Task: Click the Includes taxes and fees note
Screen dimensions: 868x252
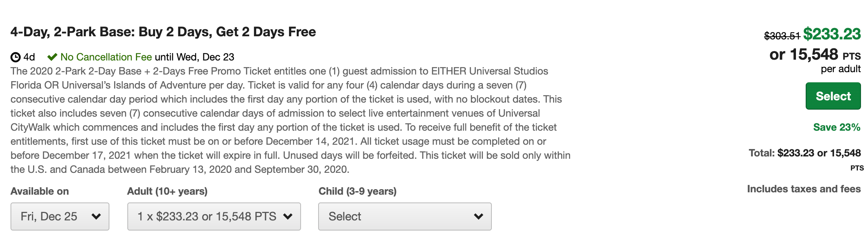Action: [x=804, y=189]
